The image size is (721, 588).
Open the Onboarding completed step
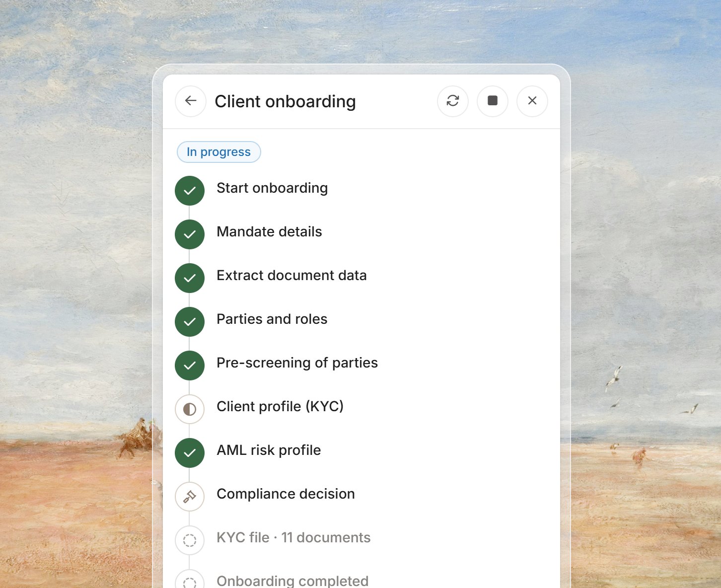point(292,581)
